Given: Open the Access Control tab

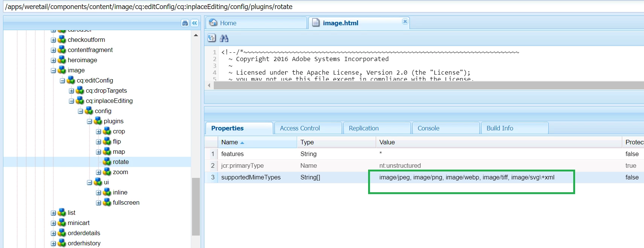Looking at the screenshot, I should click(x=308, y=128).
